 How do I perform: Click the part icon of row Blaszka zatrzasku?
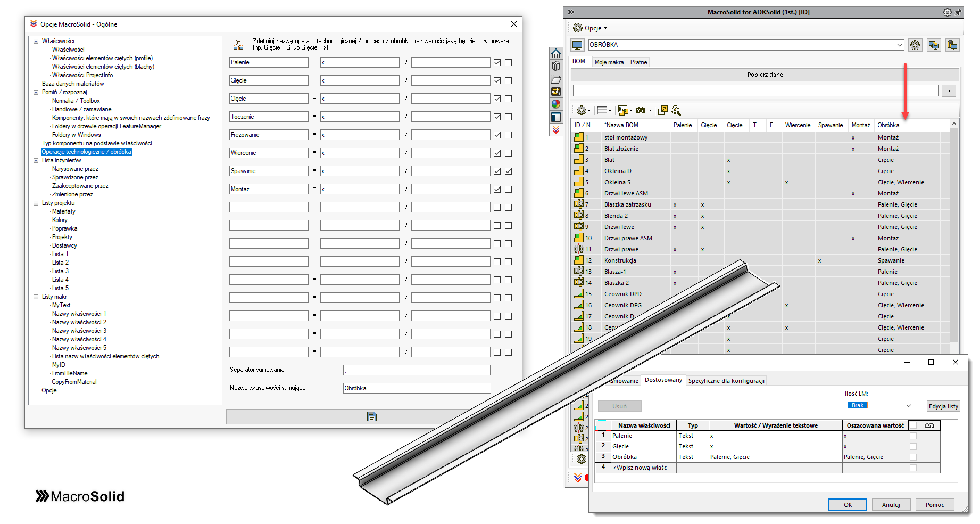pos(579,204)
